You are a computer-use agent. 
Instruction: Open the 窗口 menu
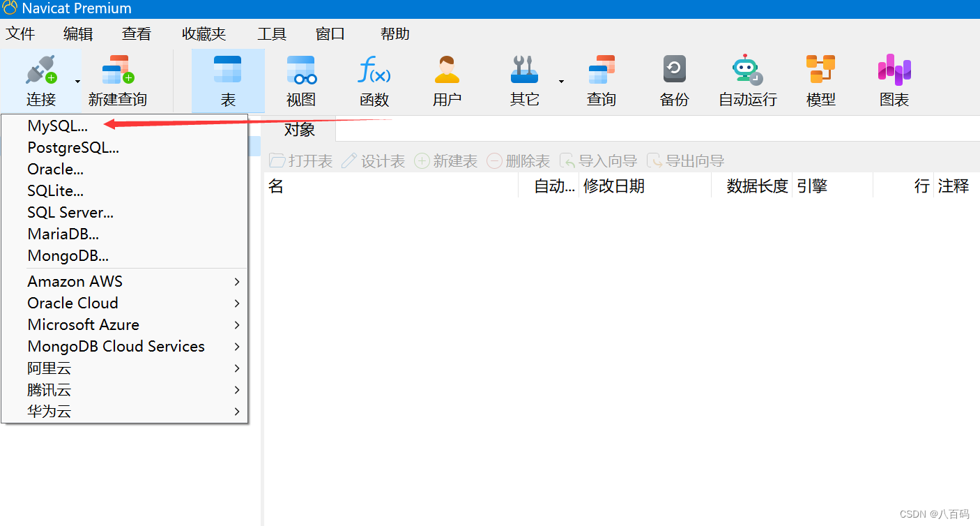click(x=330, y=33)
